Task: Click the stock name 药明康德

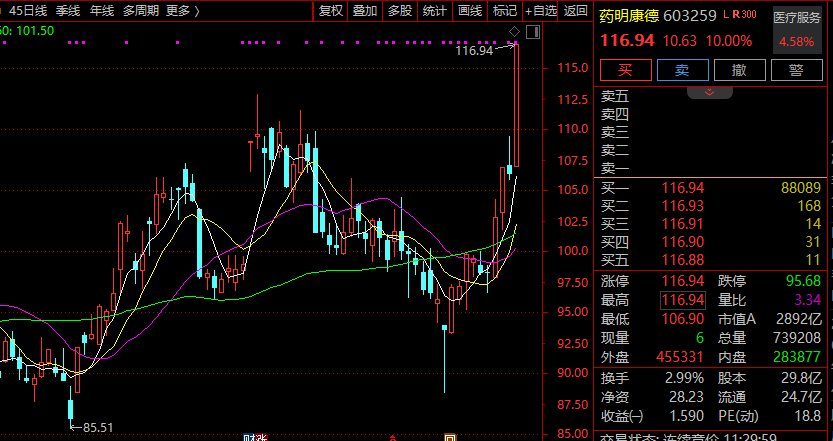Action: coord(629,16)
